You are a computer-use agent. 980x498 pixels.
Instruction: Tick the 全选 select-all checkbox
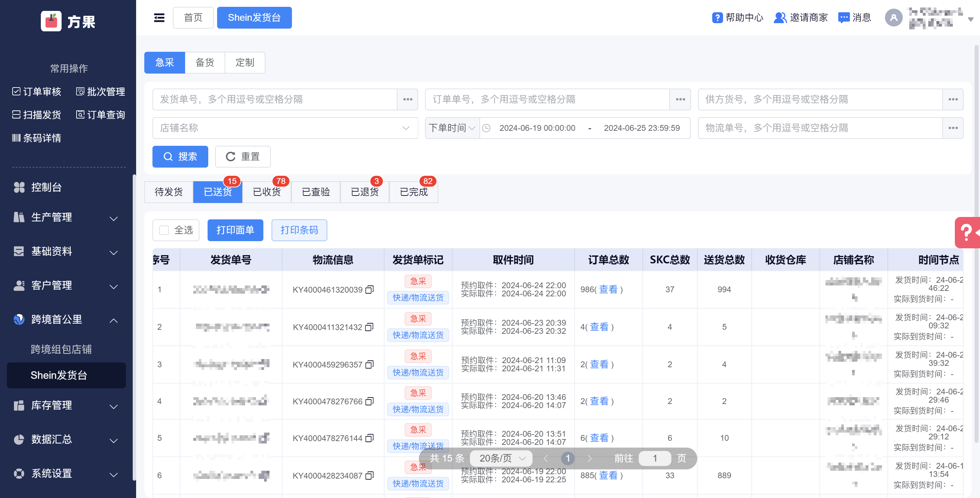coord(164,230)
